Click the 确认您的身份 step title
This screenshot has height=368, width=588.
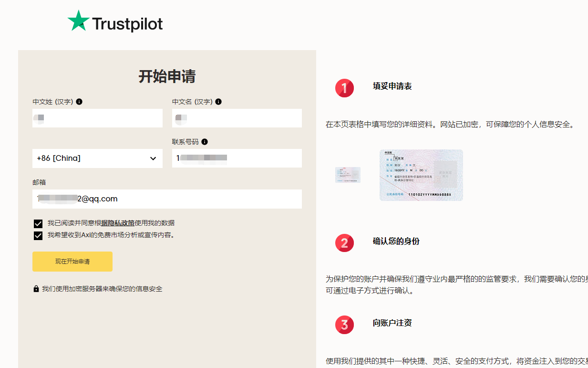396,242
